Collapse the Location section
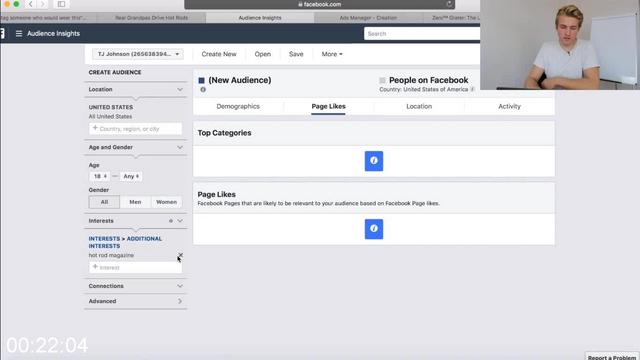 click(180, 89)
